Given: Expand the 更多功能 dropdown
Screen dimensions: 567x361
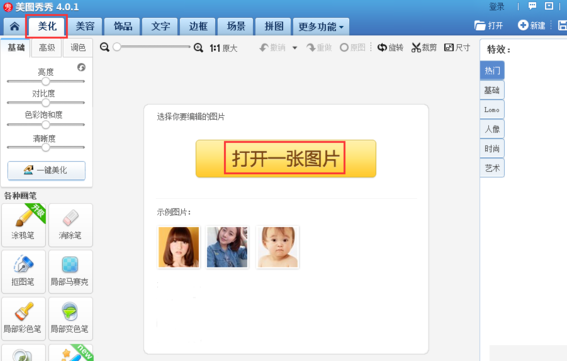Looking at the screenshot, I should point(321,26).
